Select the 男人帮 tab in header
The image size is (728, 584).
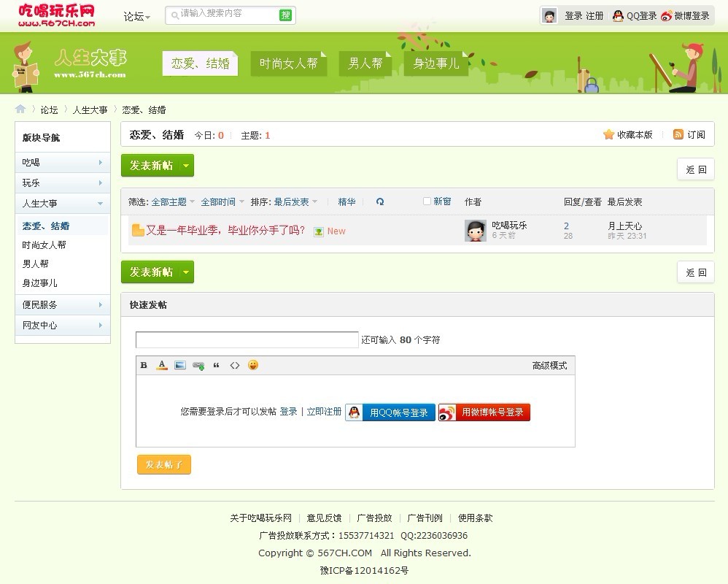coord(365,64)
